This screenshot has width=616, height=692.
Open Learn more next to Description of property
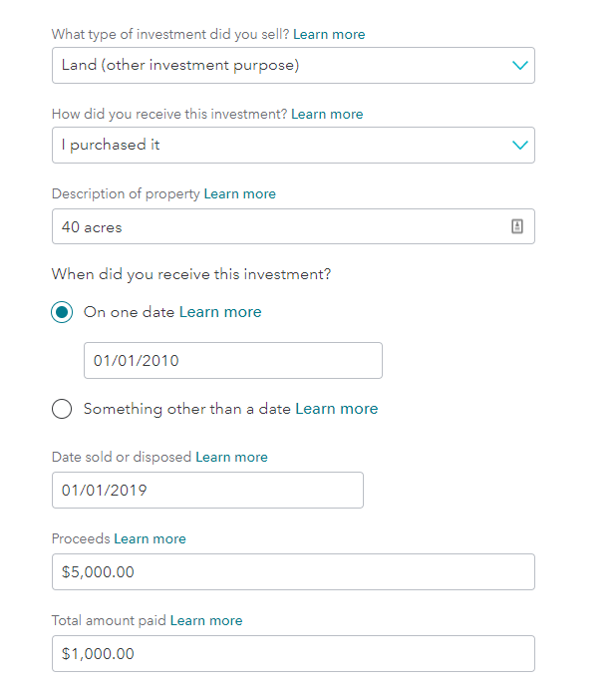point(239,193)
